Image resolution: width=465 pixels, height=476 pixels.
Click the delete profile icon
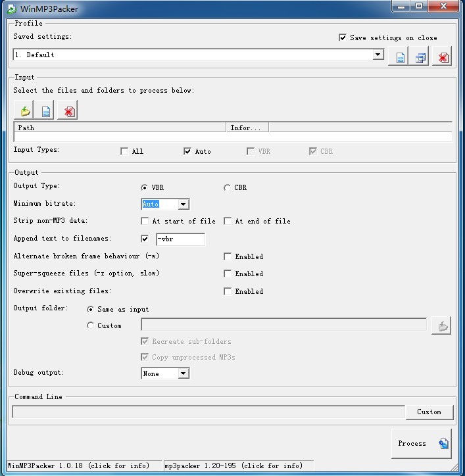coord(443,57)
